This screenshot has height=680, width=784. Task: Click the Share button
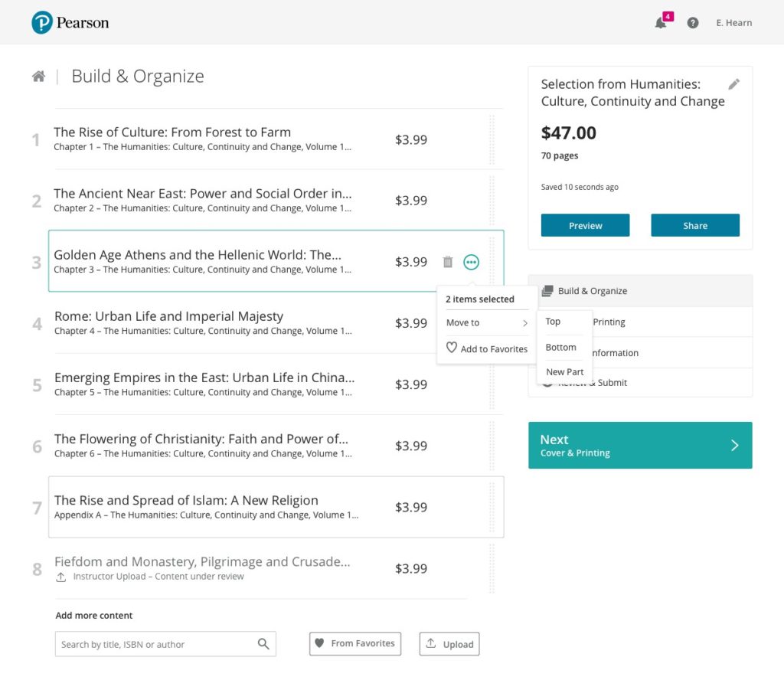point(695,225)
